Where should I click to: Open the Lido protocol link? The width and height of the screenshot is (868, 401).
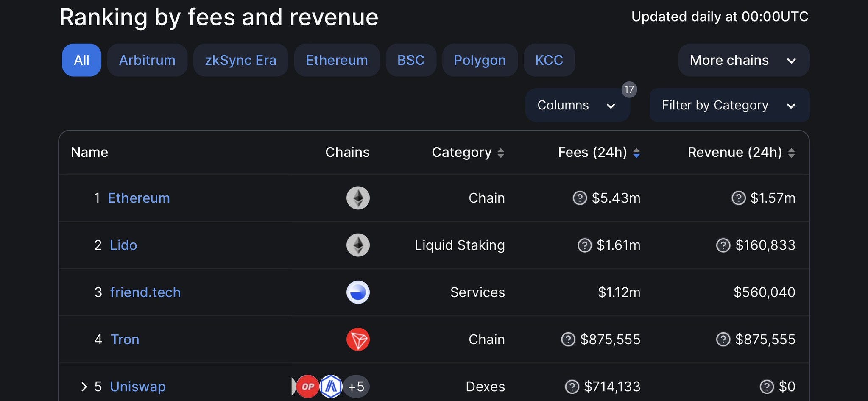tap(123, 245)
